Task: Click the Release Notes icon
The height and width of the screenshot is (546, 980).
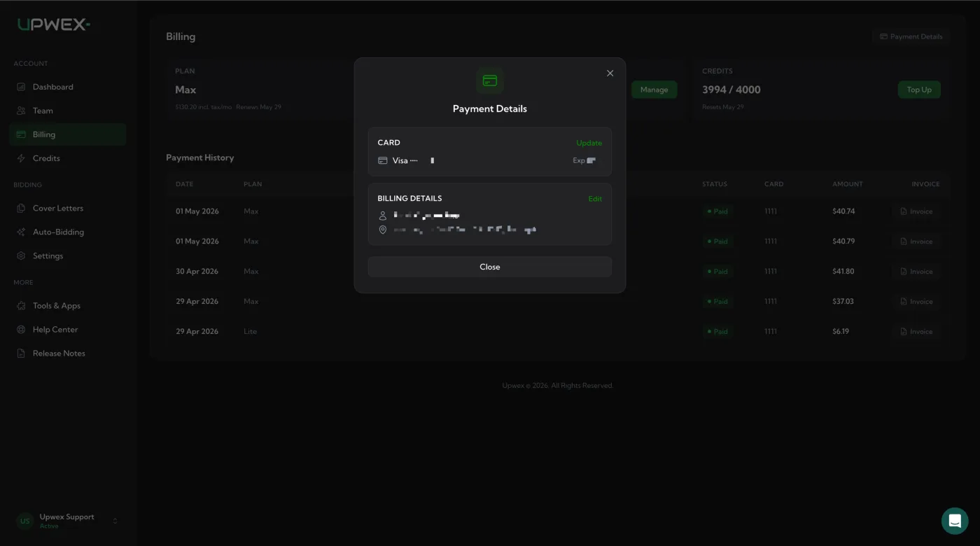Action: click(x=20, y=353)
